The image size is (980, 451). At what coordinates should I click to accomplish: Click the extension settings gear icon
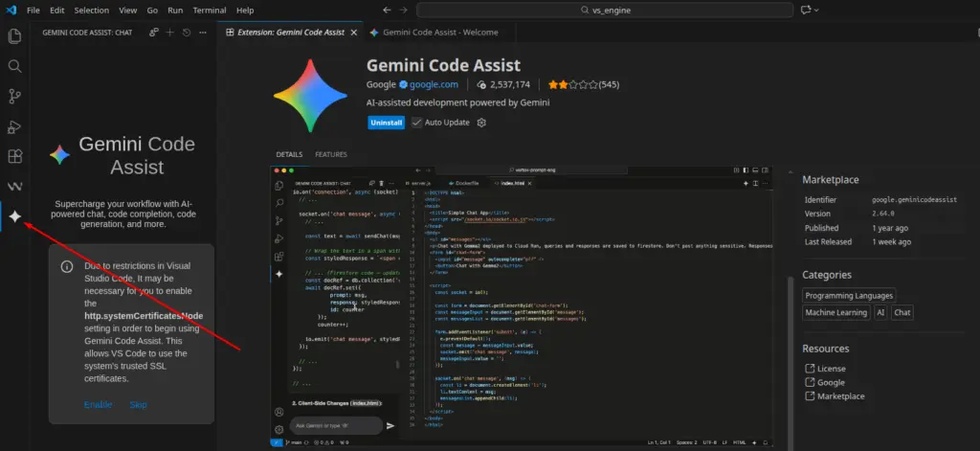click(481, 123)
